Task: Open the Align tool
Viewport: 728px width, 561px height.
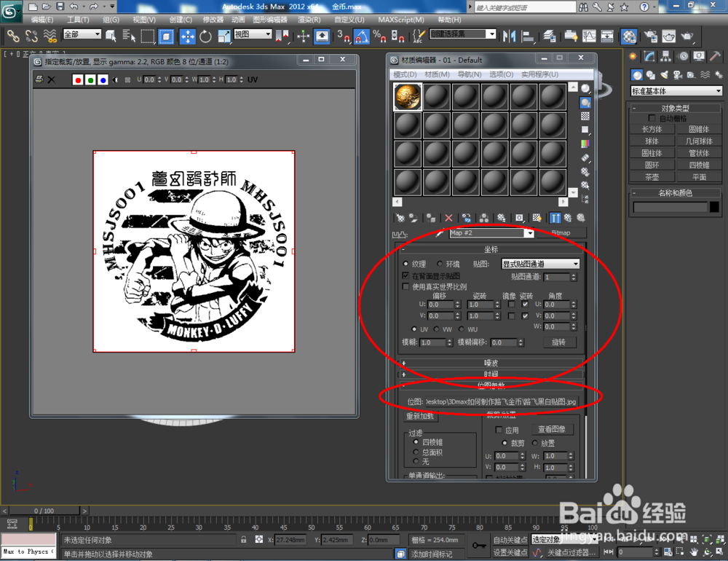Action: tap(527, 36)
